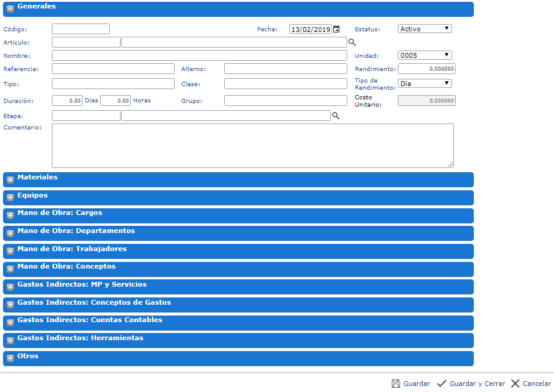
Task: Click the Guardar floppy disk icon
Action: (396, 384)
